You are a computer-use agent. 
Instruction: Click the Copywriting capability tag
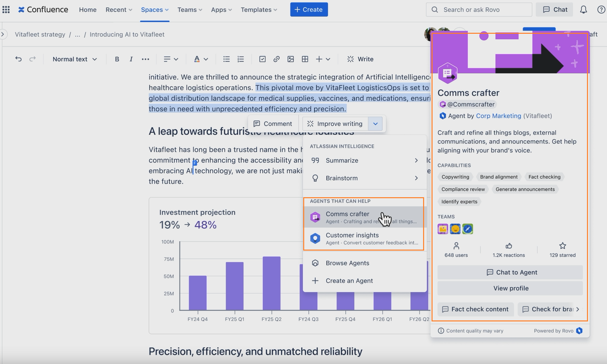(x=455, y=177)
